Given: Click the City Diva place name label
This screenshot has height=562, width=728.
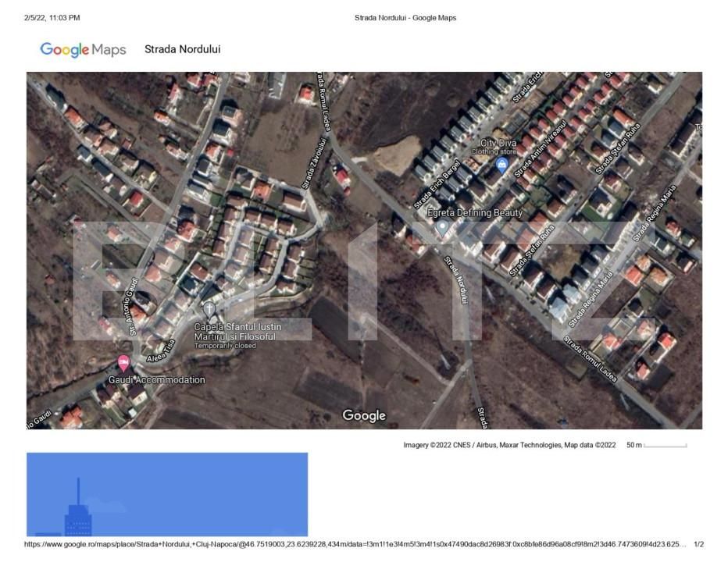Looking at the screenshot, I should pos(498,143).
